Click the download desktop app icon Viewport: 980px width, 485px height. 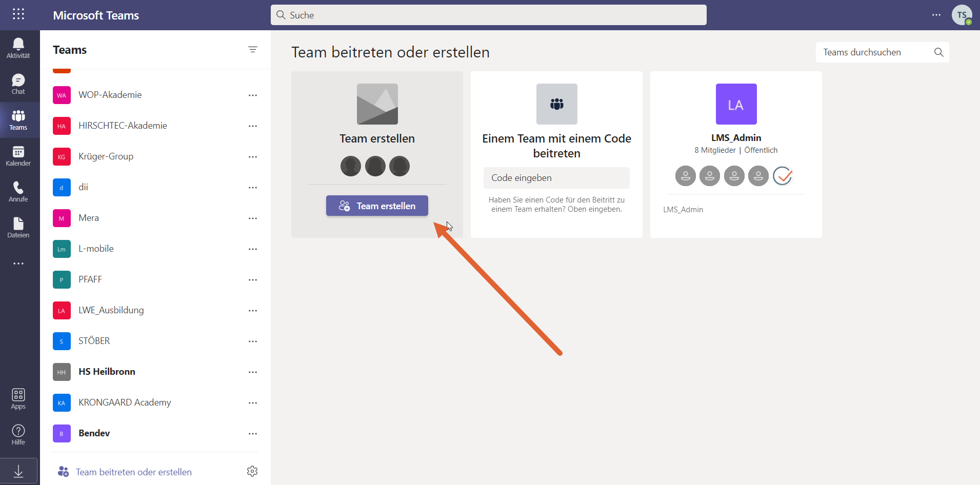pos(18,471)
